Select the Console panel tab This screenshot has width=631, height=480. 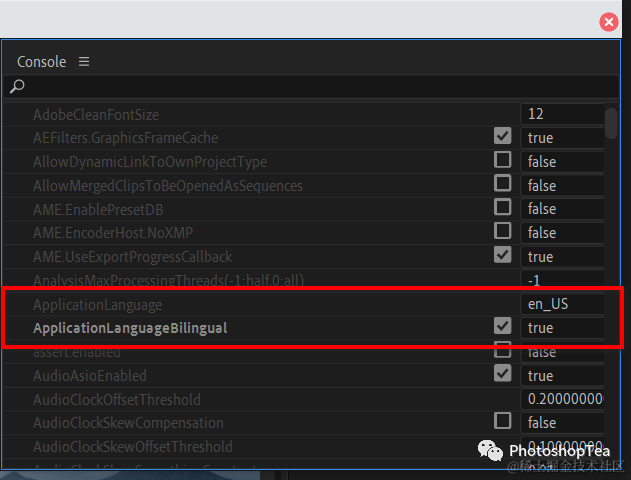click(41, 62)
